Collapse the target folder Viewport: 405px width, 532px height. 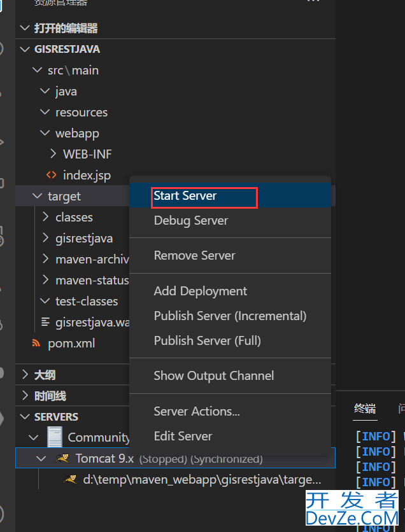click(x=37, y=196)
